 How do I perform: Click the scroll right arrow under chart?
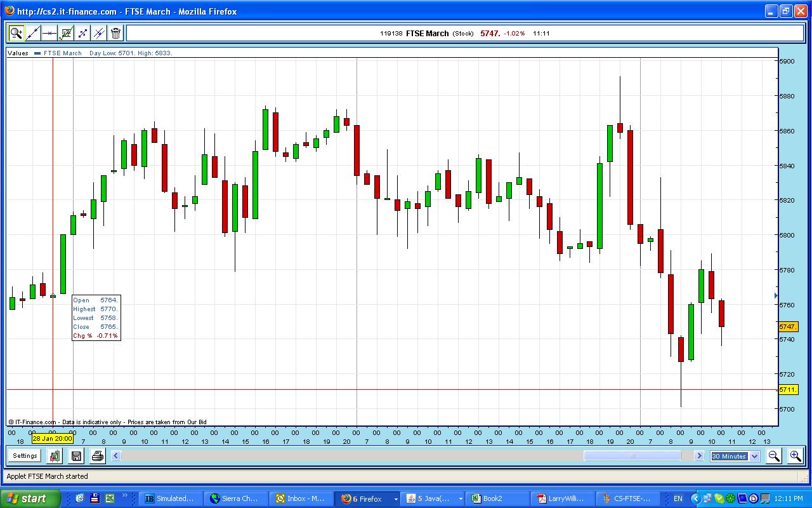[x=699, y=455]
